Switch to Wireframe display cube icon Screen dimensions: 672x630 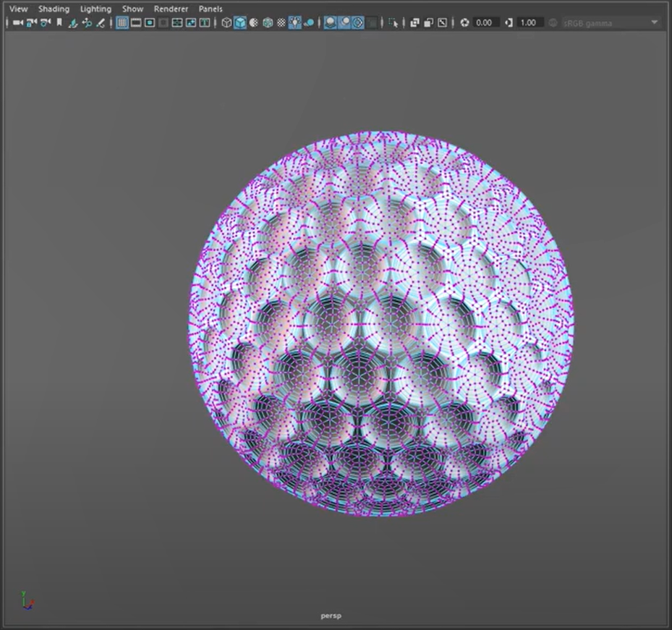coord(226,23)
